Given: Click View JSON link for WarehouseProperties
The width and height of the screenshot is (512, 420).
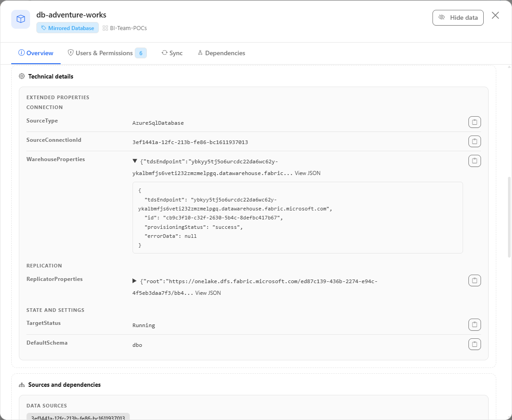Looking at the screenshot, I should point(308,173).
